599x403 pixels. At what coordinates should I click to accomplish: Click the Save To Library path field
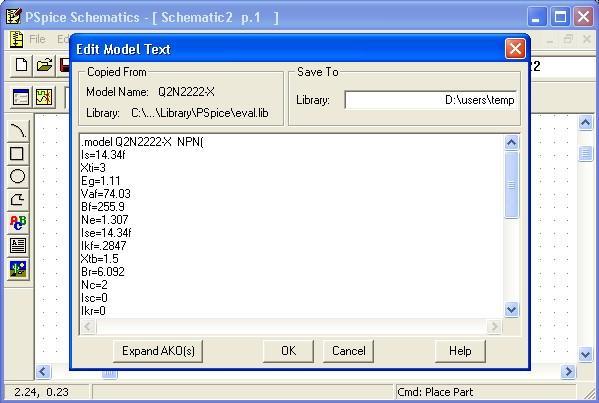coord(430,100)
